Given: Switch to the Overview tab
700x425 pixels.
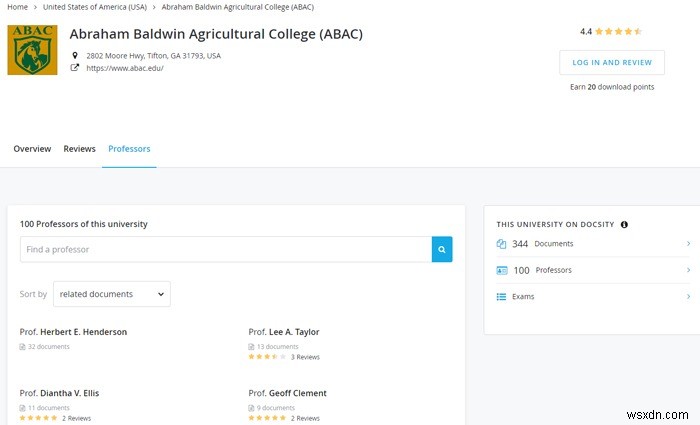Looking at the screenshot, I should (x=32, y=149).
